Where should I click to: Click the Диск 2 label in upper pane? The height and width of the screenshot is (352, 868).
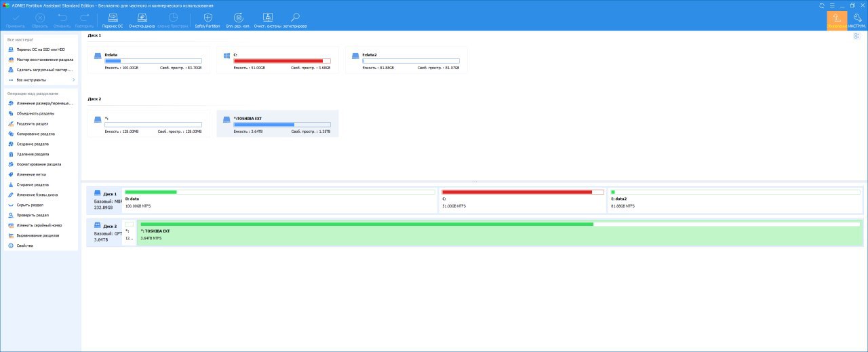[94, 98]
